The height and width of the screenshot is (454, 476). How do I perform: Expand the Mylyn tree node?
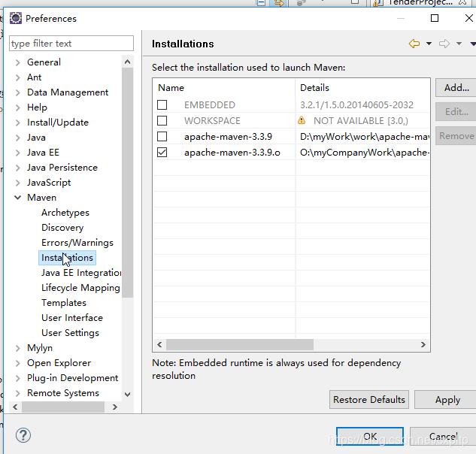pyautogui.click(x=18, y=348)
